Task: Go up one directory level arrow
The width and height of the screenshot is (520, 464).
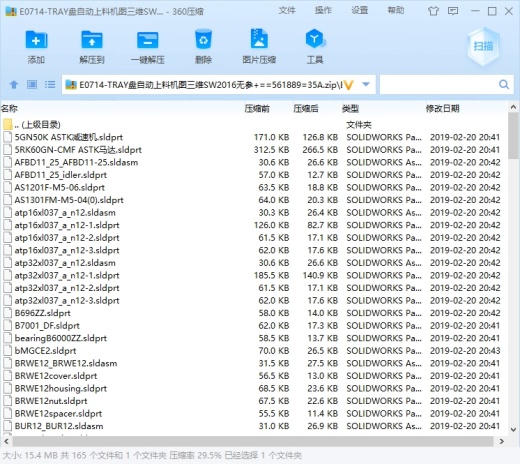Action: click(14, 85)
